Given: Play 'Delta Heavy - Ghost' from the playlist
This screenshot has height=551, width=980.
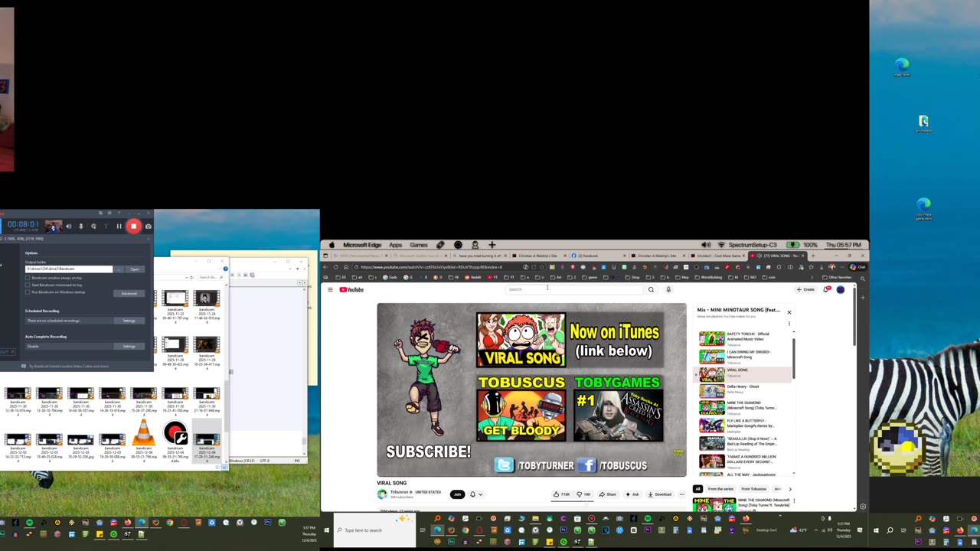Looking at the screenshot, I should [743, 390].
